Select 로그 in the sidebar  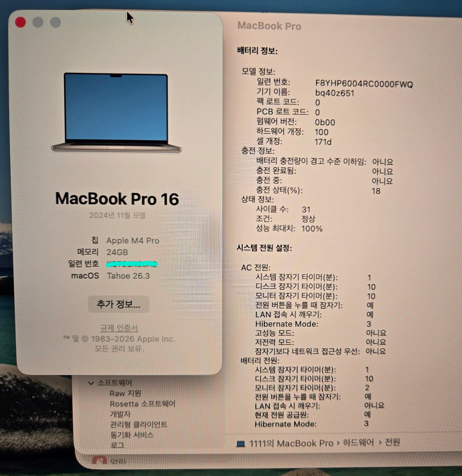117,445
